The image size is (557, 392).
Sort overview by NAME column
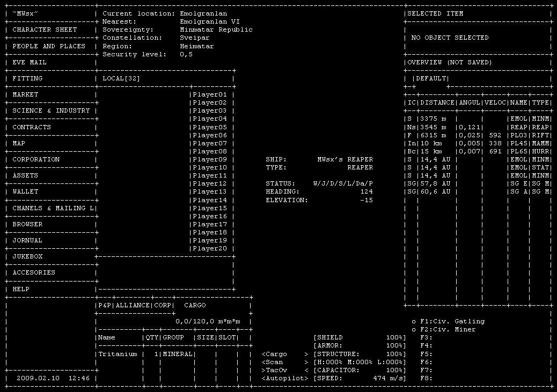point(519,102)
